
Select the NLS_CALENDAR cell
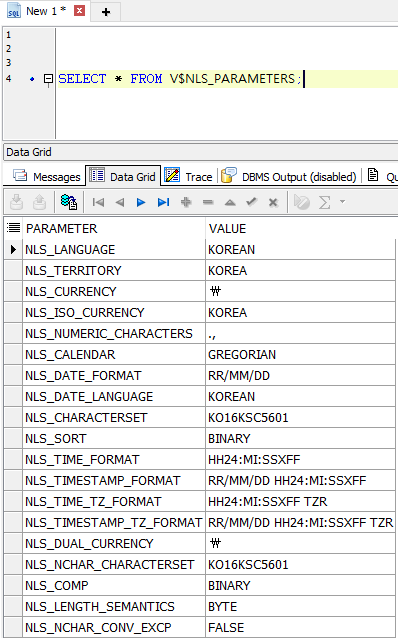click(x=114, y=354)
